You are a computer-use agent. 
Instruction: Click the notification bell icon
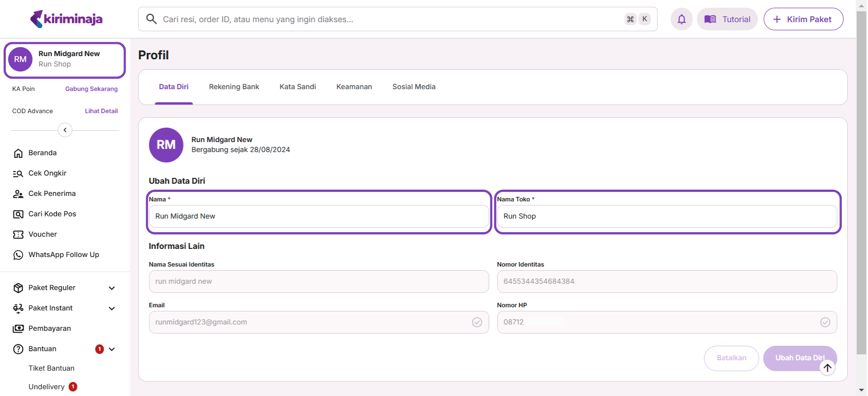(681, 19)
